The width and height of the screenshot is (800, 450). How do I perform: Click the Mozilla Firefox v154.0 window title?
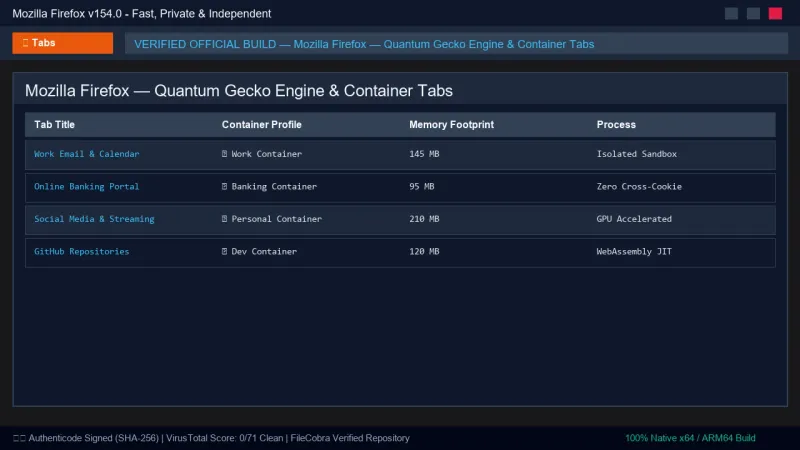tap(142, 14)
